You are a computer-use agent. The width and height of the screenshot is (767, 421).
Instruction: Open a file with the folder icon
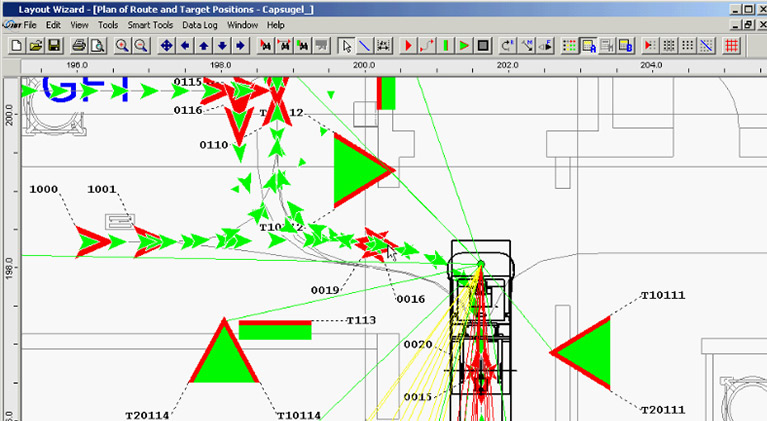click(35, 45)
